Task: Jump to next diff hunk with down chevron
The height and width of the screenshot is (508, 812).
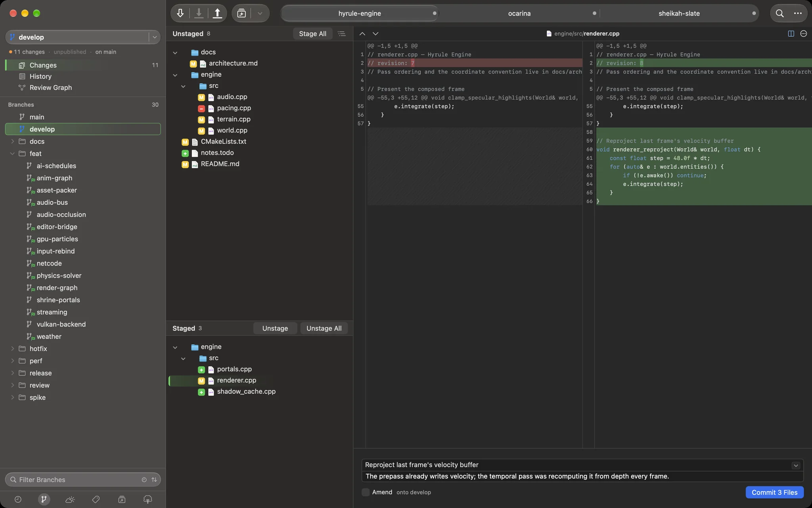Action: tap(375, 34)
